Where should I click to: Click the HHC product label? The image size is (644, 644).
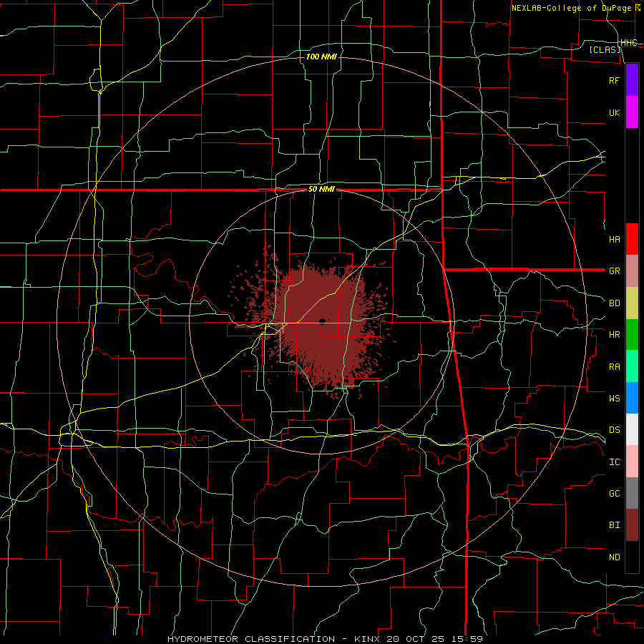tap(628, 43)
